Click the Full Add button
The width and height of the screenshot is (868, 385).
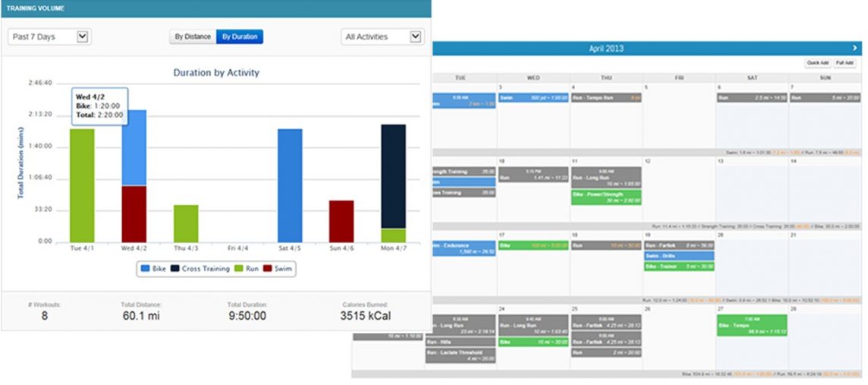click(844, 64)
